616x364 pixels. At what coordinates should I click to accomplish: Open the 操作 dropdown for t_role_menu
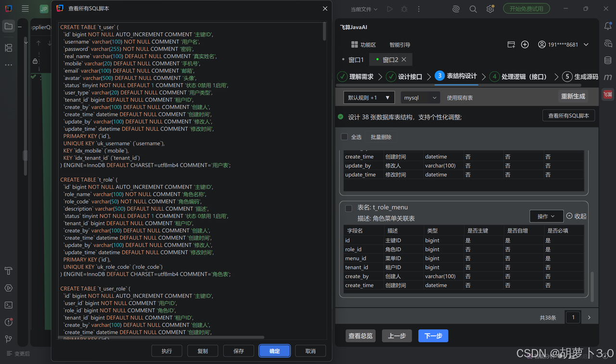[546, 216]
